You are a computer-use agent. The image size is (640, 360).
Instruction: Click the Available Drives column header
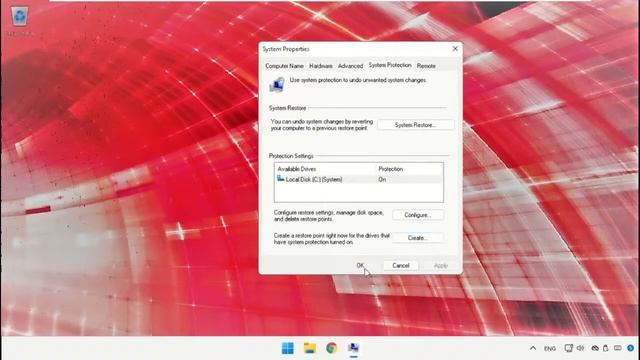(x=325, y=169)
